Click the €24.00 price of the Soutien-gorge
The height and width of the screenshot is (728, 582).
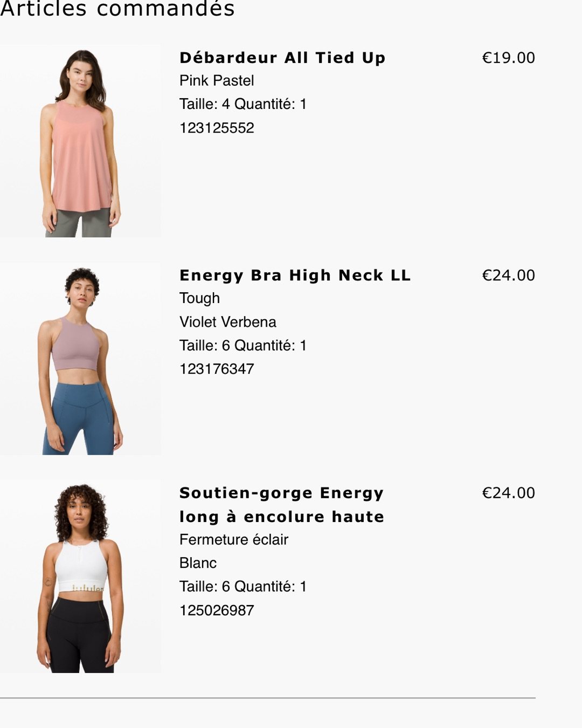coord(508,493)
